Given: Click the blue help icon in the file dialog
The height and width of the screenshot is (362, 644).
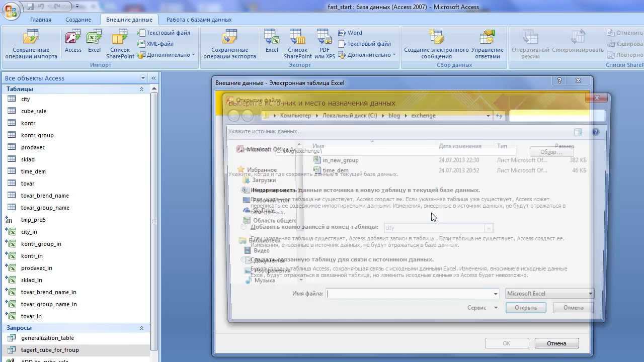Looking at the screenshot, I should coord(596,132).
